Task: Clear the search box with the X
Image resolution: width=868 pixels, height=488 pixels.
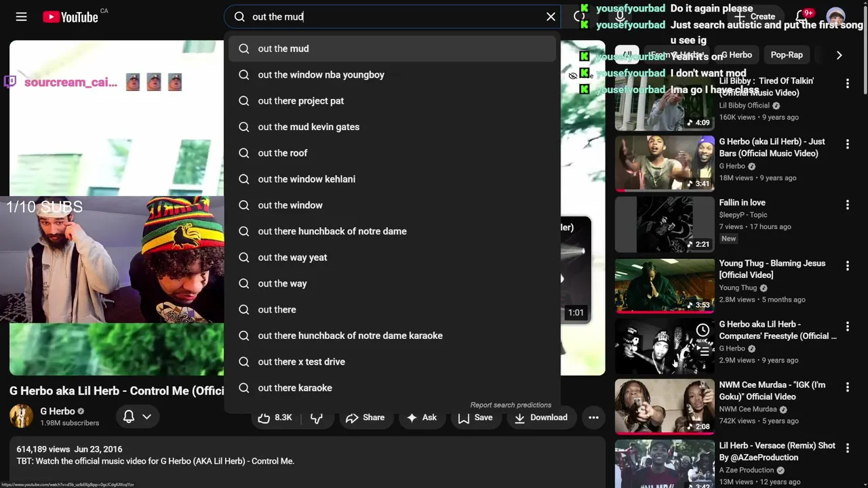Action: click(x=551, y=17)
